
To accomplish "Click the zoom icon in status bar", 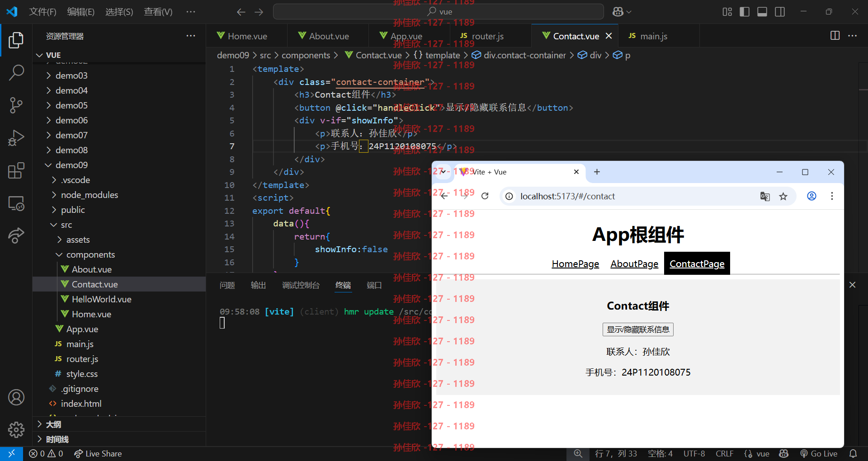I will click(578, 453).
